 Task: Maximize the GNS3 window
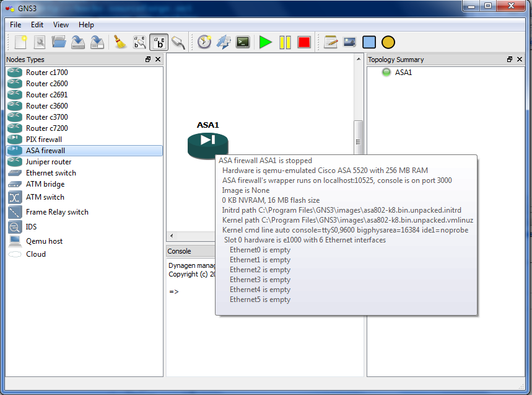tap(488, 6)
